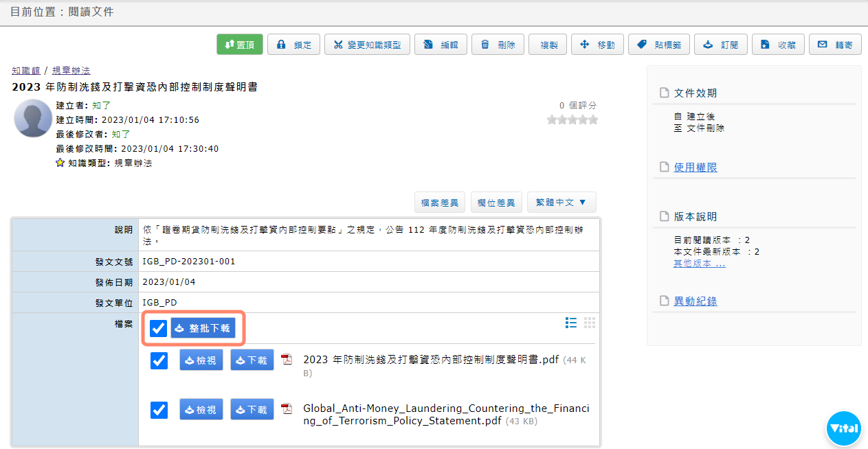Go to 知識館 breadcrumb

click(x=25, y=71)
